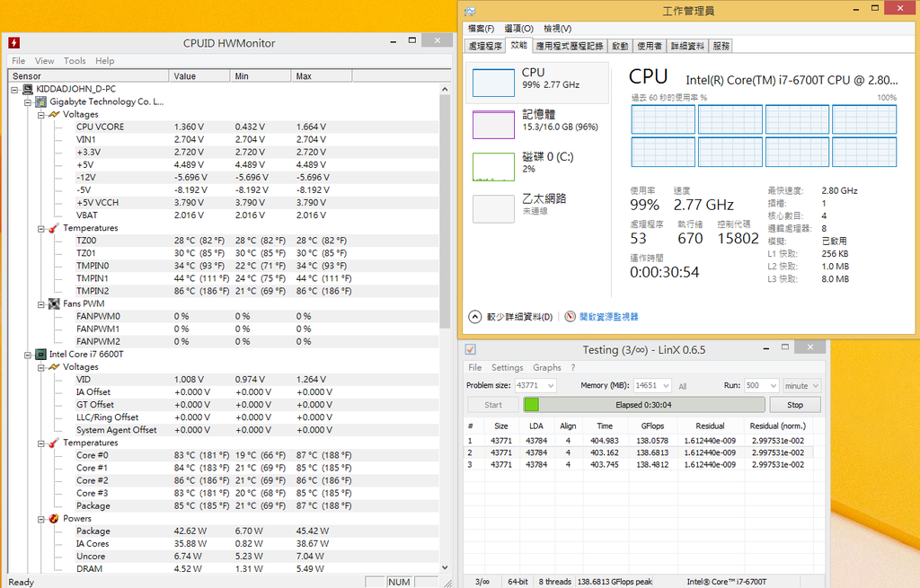Collapse motherboard Voltages group
The height and width of the screenshot is (588, 920).
(41, 115)
